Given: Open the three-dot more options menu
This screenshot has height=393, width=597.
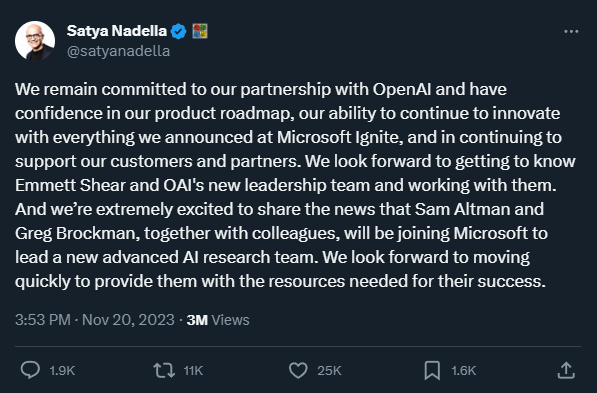Looking at the screenshot, I should [x=571, y=32].
